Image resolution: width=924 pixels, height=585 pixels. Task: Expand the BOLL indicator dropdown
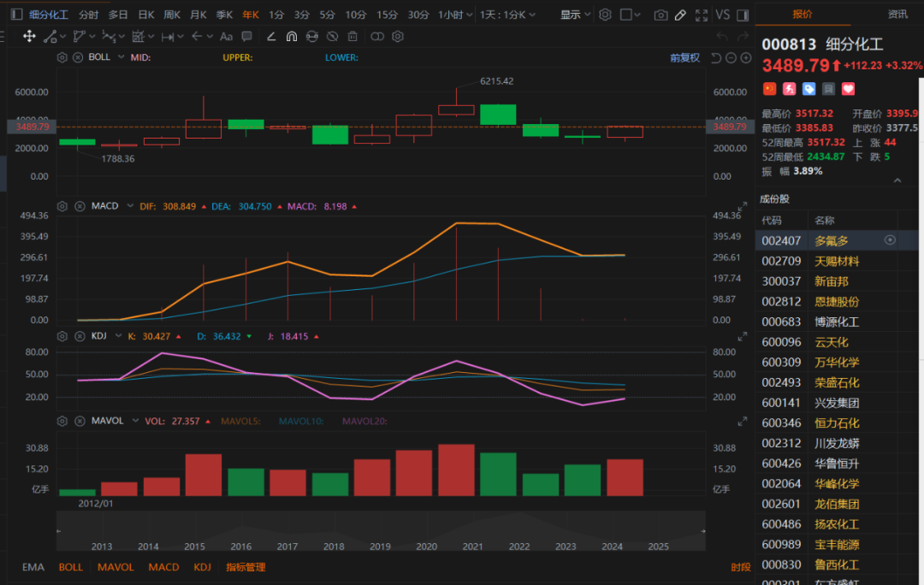tap(121, 57)
